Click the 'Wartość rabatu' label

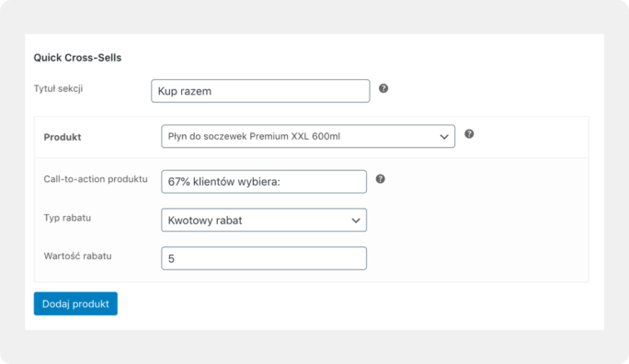(77, 256)
